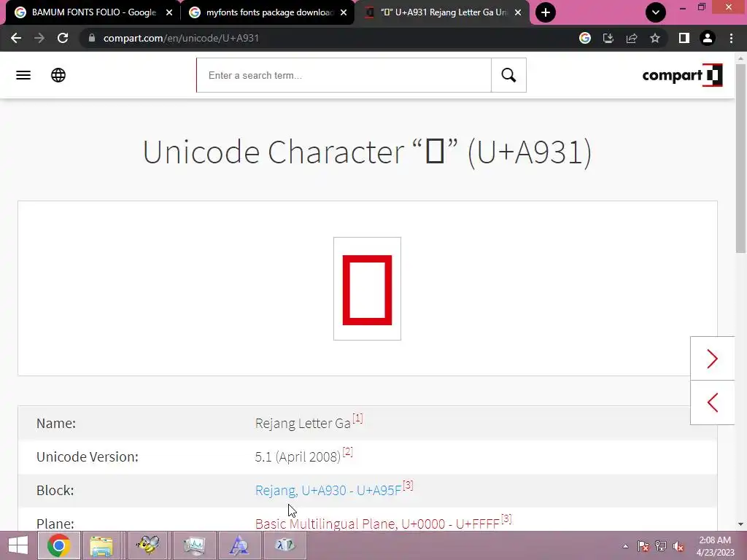747x560 pixels.
Task: Click the compart logo
Action: [x=682, y=75]
